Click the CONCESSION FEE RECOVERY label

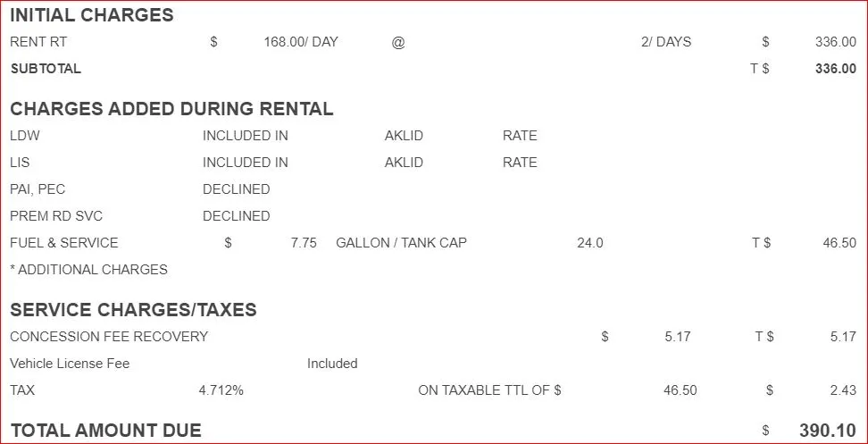point(109,337)
